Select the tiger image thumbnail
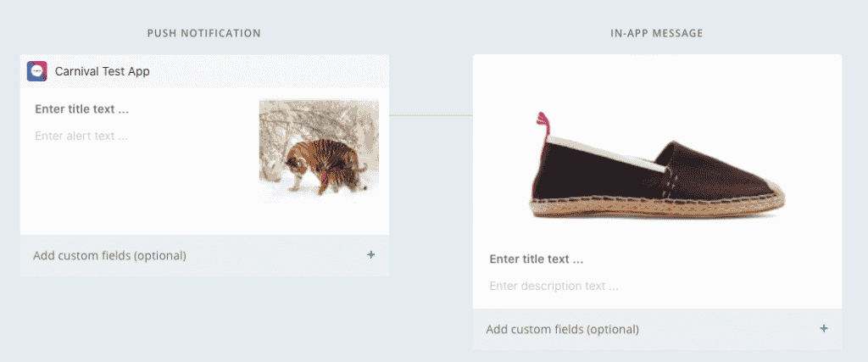This screenshot has height=362, width=868. 319,151
